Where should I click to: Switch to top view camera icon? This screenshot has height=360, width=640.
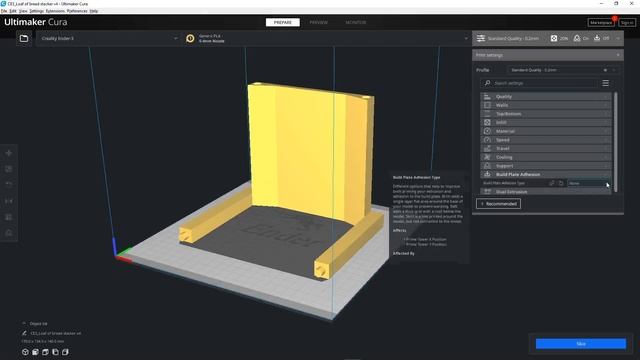pyautogui.click(x=45, y=352)
